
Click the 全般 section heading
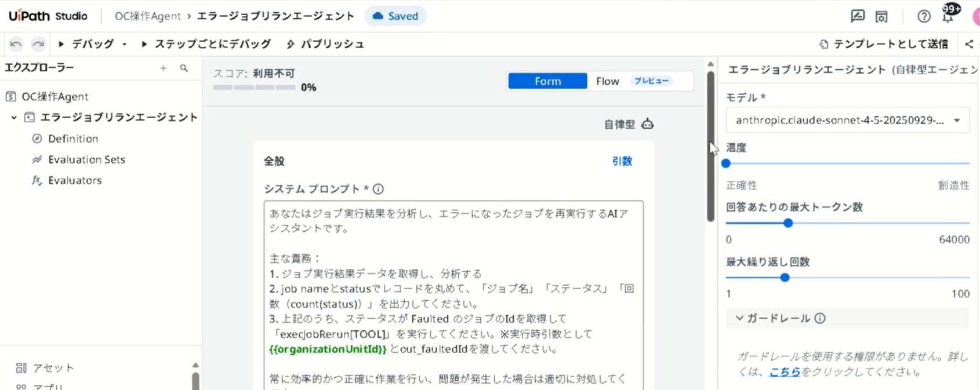274,161
